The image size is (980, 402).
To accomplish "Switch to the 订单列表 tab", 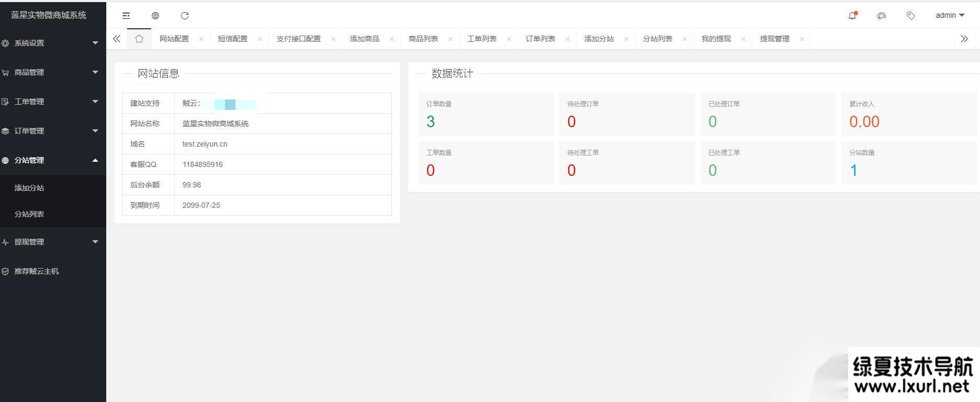I will click(540, 39).
